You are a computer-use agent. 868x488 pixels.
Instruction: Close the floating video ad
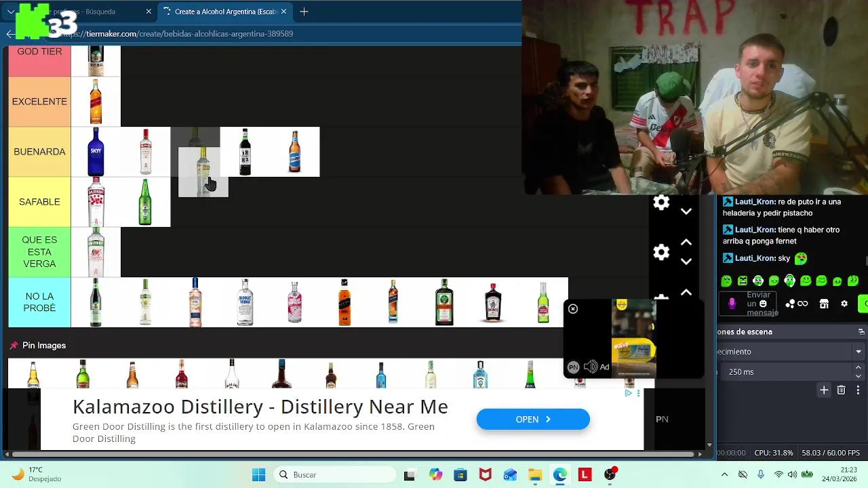573,309
